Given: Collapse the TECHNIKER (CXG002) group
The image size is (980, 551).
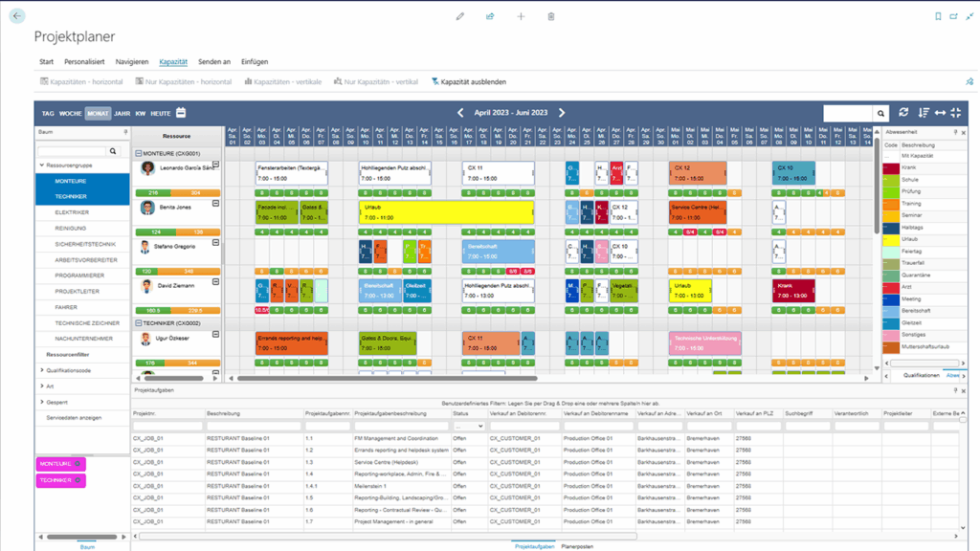Looking at the screenshot, I should 139,323.
